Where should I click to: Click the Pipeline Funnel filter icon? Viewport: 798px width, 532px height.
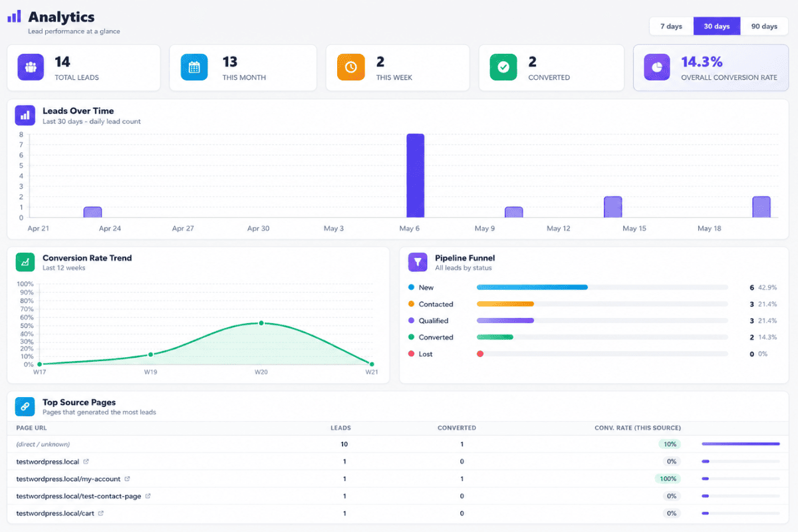pos(418,262)
